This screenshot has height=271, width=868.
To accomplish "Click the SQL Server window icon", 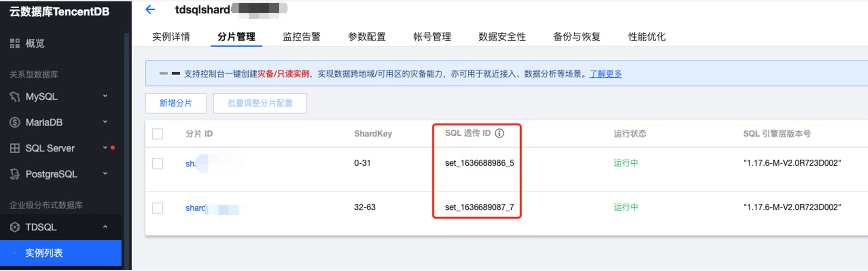I will 15,148.
